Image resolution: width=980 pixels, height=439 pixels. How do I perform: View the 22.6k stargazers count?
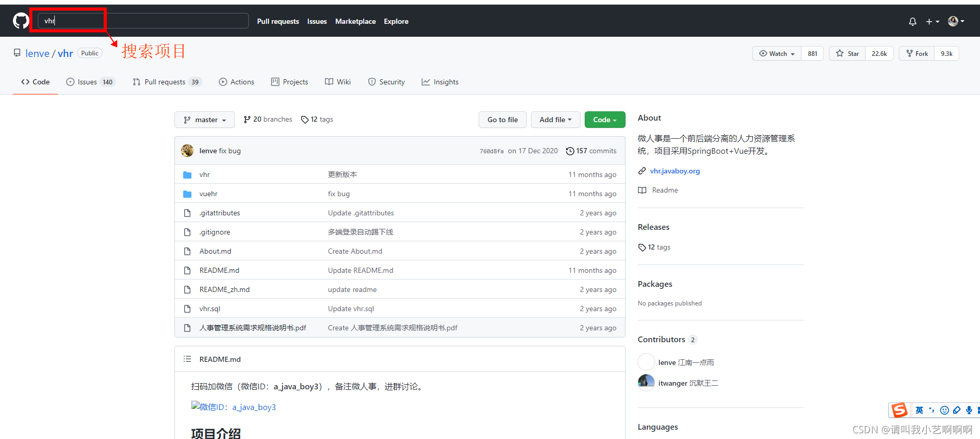click(879, 53)
